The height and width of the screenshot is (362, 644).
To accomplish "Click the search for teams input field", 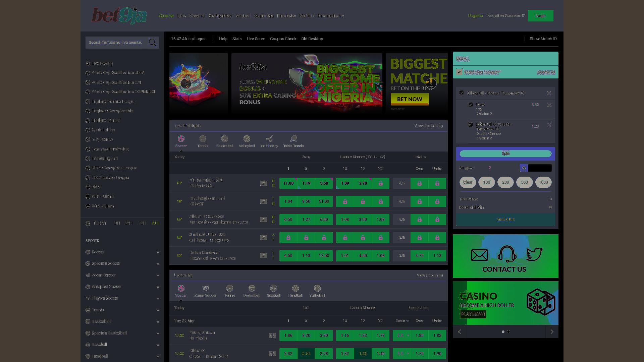I will (x=116, y=43).
